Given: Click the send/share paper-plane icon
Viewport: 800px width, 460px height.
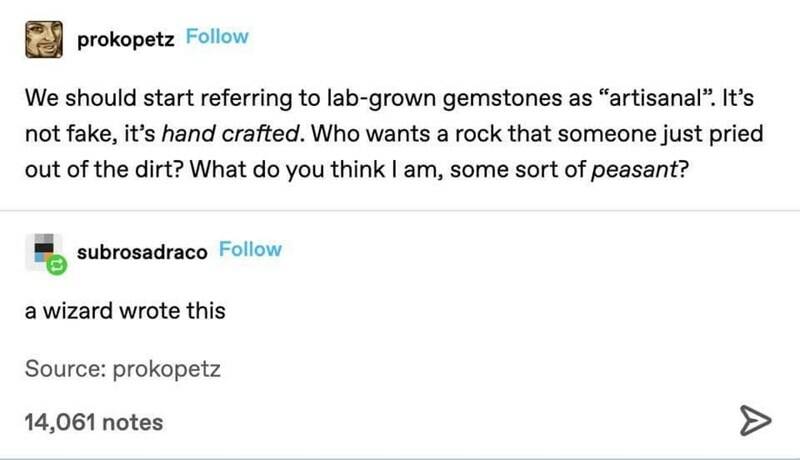Looking at the screenshot, I should (x=753, y=422).
